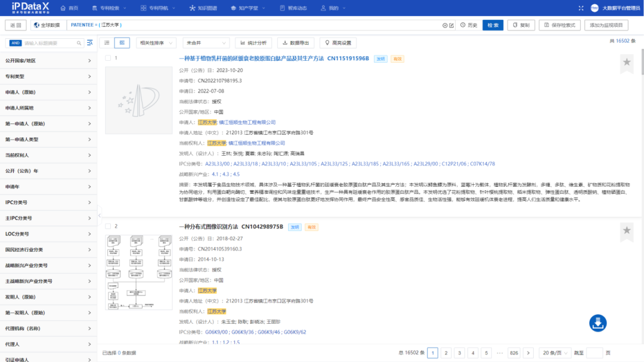Open the 我的 menu
This screenshot has width=644, height=362.
coord(333,8)
